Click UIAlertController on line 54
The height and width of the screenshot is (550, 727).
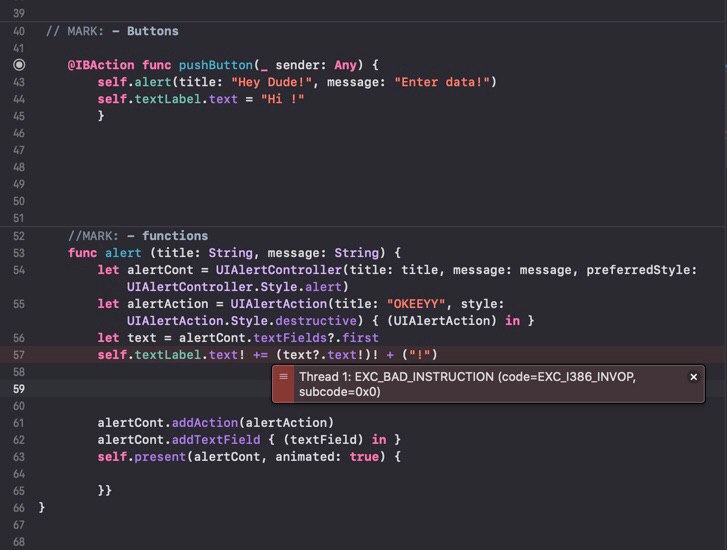(x=279, y=270)
